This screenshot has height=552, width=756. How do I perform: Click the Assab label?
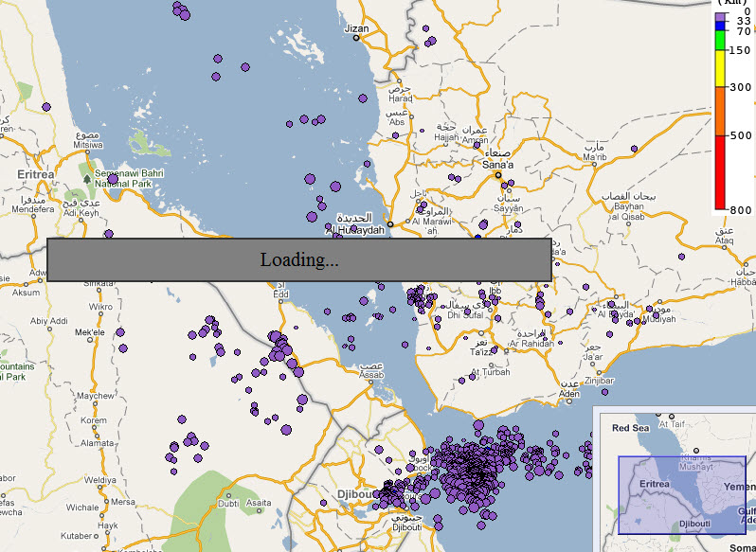point(371,375)
